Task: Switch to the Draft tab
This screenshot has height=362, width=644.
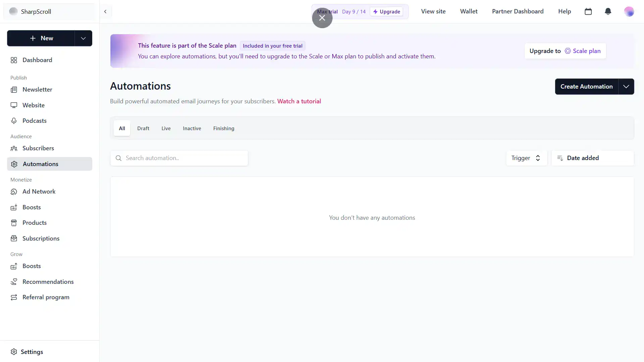Action: click(x=143, y=128)
